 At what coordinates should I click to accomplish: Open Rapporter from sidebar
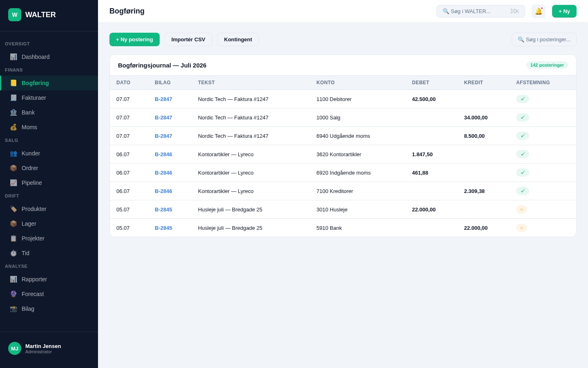[49, 279]
